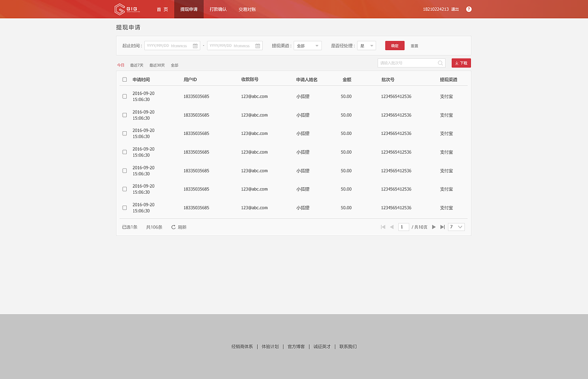The height and width of the screenshot is (379, 588).
Task: Go to 首页 in navigation
Action: tap(162, 9)
